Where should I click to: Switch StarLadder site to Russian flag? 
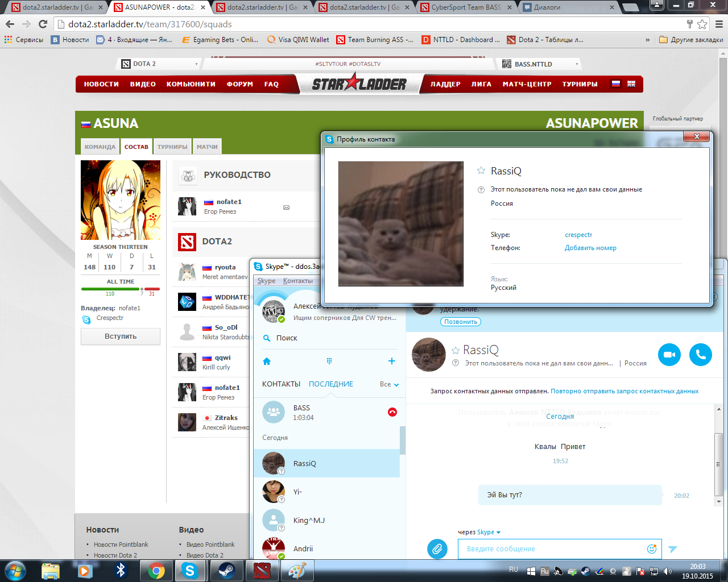point(616,84)
